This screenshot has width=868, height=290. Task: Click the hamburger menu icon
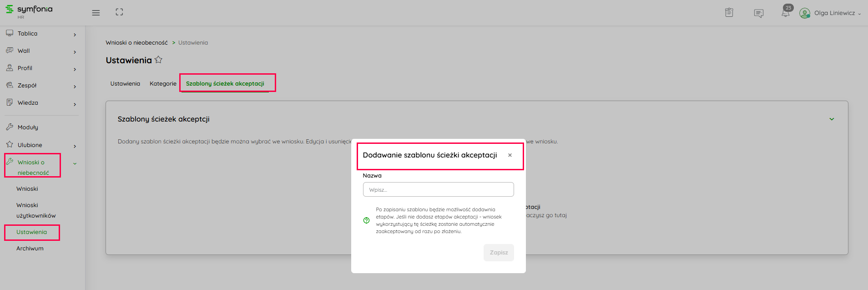pos(96,13)
